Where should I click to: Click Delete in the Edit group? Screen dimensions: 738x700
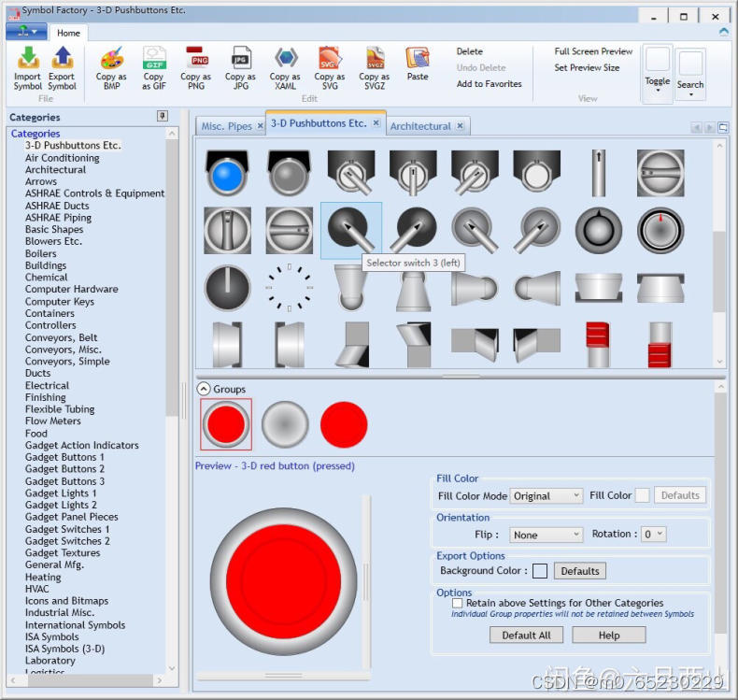(x=469, y=51)
